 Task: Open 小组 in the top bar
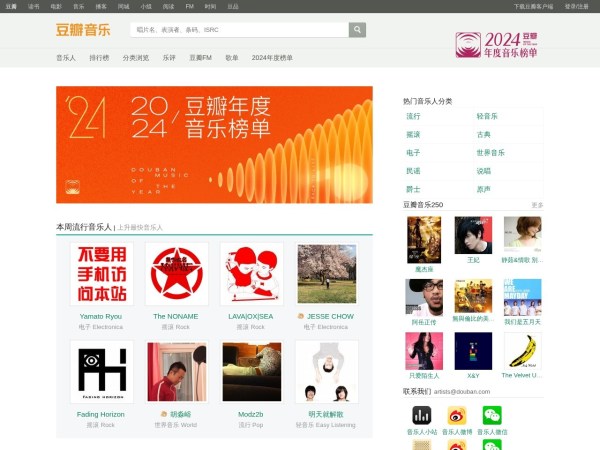(x=146, y=7)
